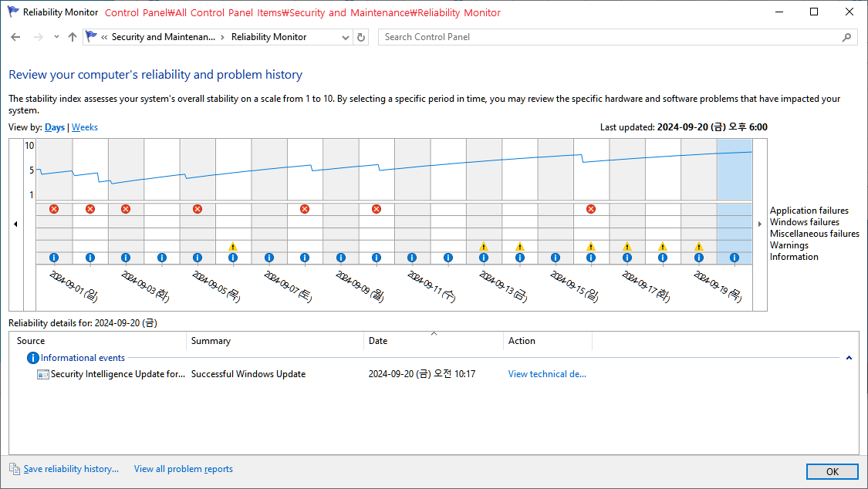The width and height of the screenshot is (868, 489).
Task: Go back with the Back arrow
Action: coord(15,37)
